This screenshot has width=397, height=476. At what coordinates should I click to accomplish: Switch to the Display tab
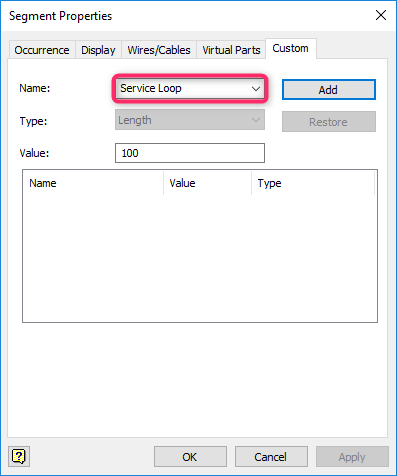click(x=98, y=50)
